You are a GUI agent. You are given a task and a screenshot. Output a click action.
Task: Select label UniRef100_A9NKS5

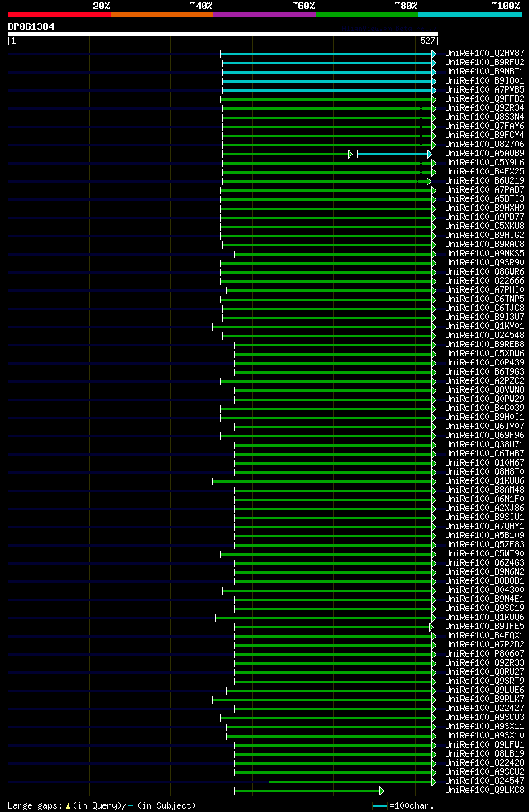[484, 253]
